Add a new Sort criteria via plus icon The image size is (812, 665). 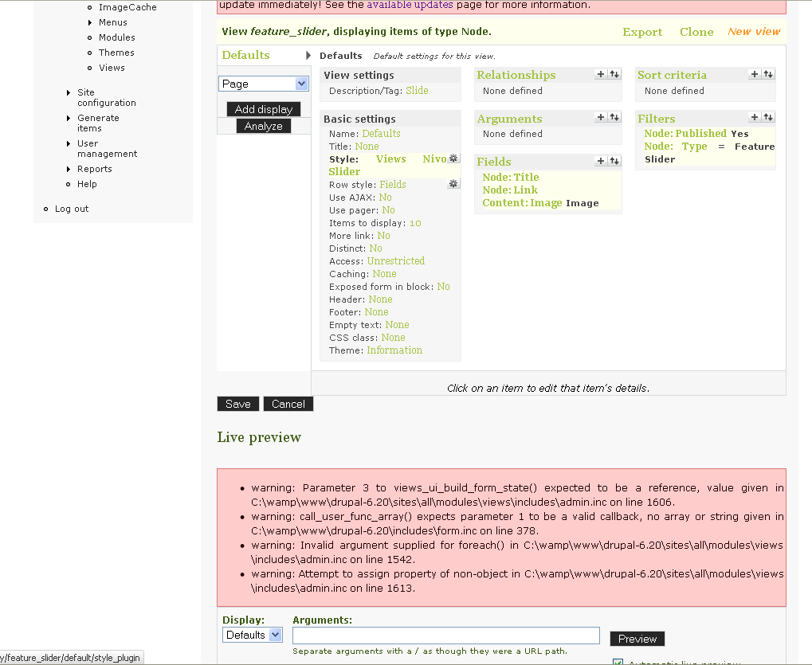[x=754, y=74]
